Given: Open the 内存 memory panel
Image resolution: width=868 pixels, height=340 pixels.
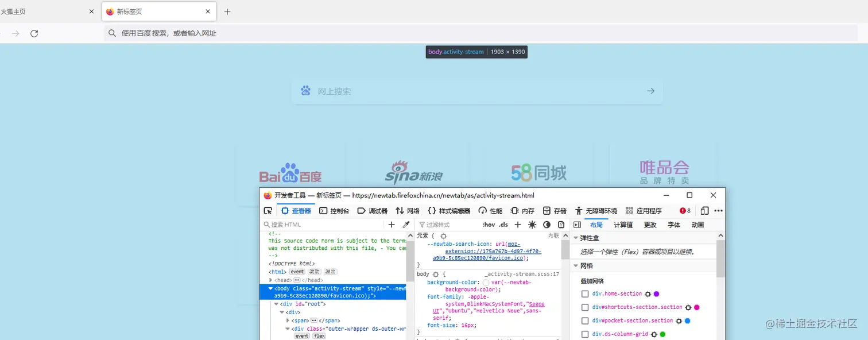Looking at the screenshot, I should 522,211.
